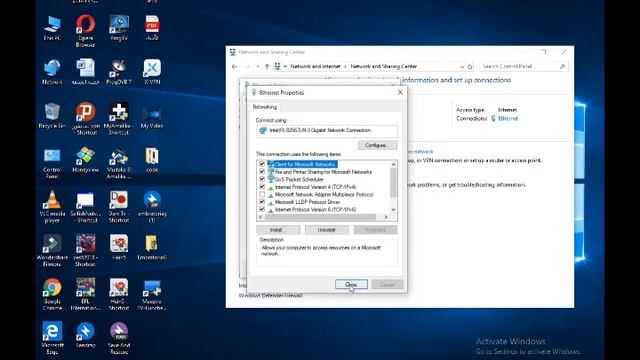Viewport: 640px width, 360px height.
Task: Go back in the Network and Sharing Center
Action: click(234, 67)
